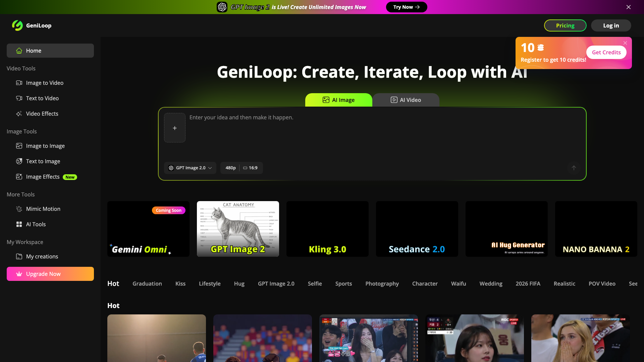Click the Text to Video icon

click(x=19, y=98)
